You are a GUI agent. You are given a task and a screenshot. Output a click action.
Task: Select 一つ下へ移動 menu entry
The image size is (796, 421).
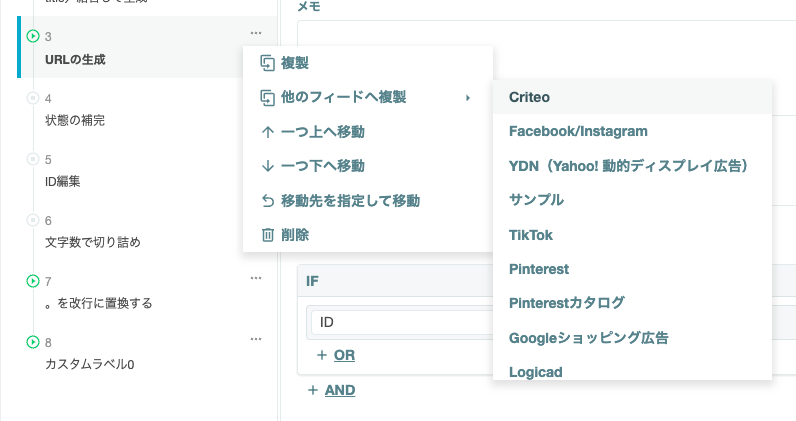click(368, 166)
